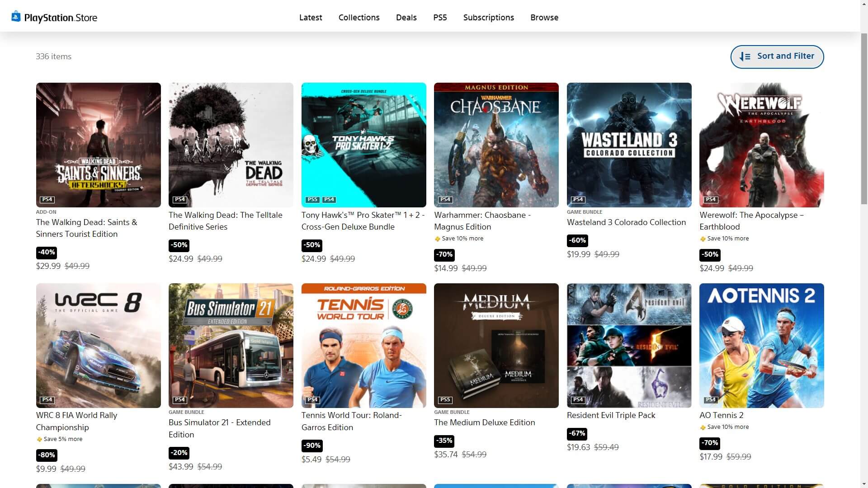
Task: Open Wasteland 3 Colorado Collection title link
Action: pyautogui.click(x=626, y=222)
